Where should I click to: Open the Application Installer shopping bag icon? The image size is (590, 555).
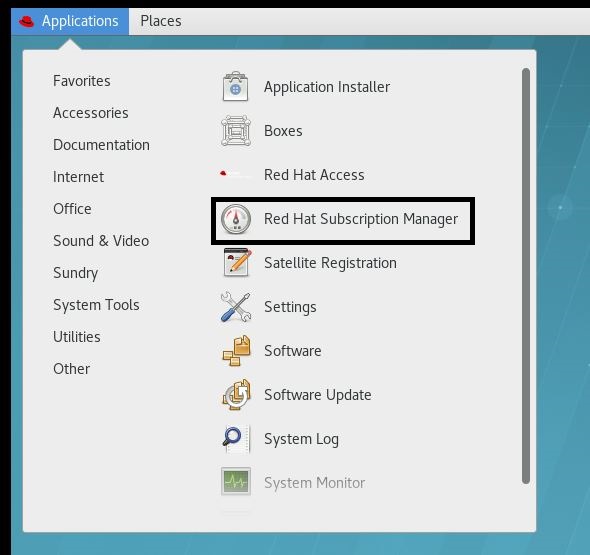(x=236, y=87)
